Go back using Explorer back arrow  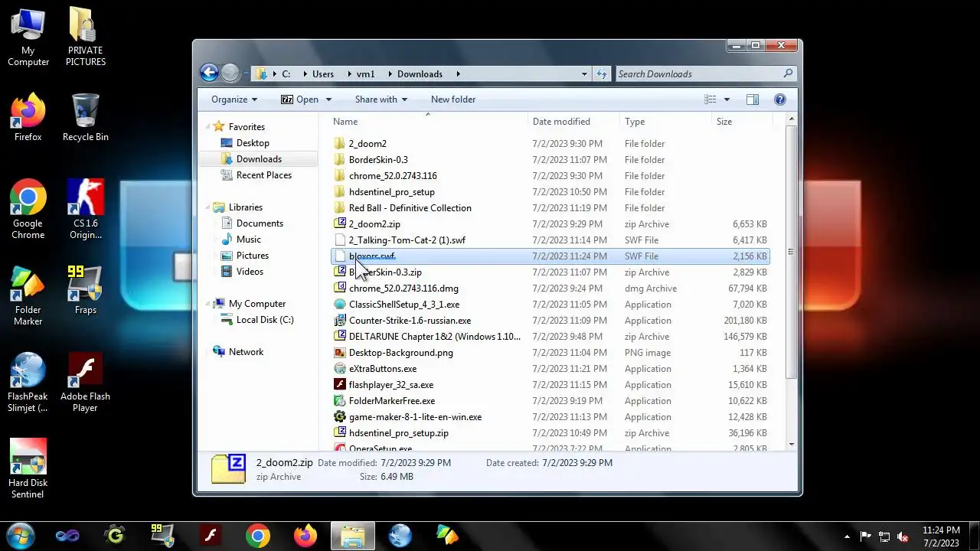pyautogui.click(x=209, y=73)
